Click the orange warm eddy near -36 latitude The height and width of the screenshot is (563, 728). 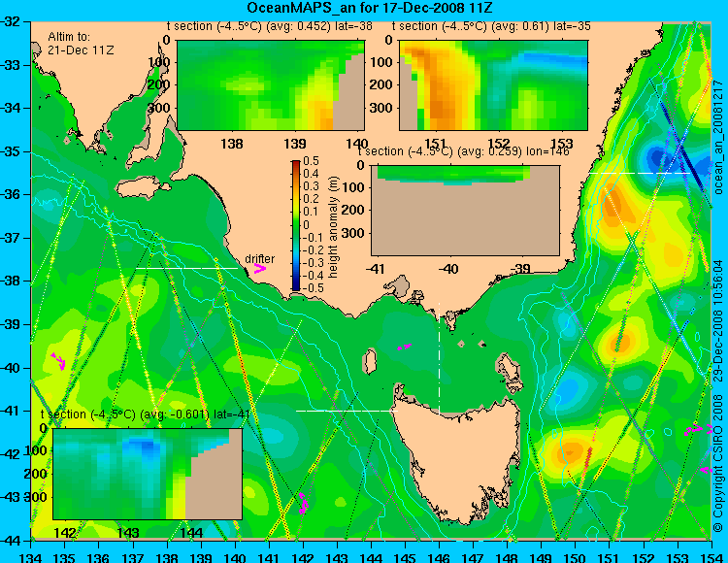614,205
